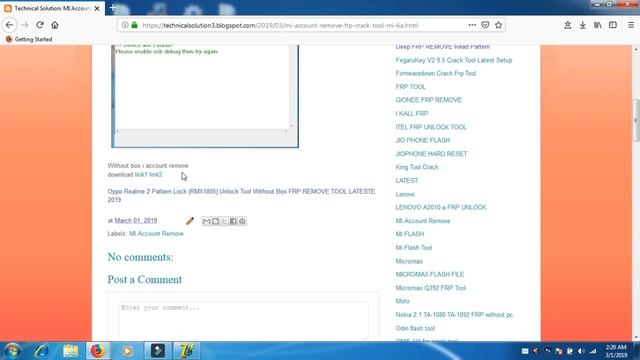640x360 pixels.
Task: Open Micromax Q392 FRP Tool label
Action: click(430, 288)
